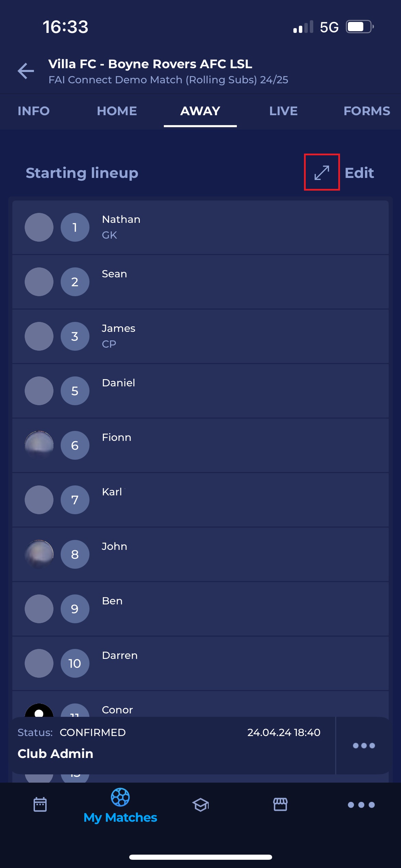Viewport: 401px width, 868px height.
Task: Open the LIVE tab
Action: (283, 111)
